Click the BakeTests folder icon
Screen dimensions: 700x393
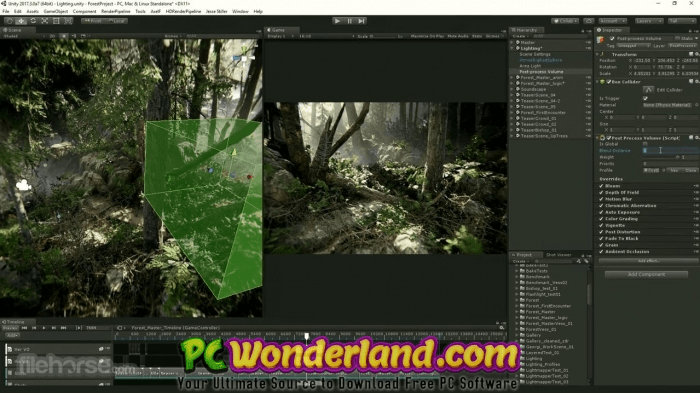522,271
